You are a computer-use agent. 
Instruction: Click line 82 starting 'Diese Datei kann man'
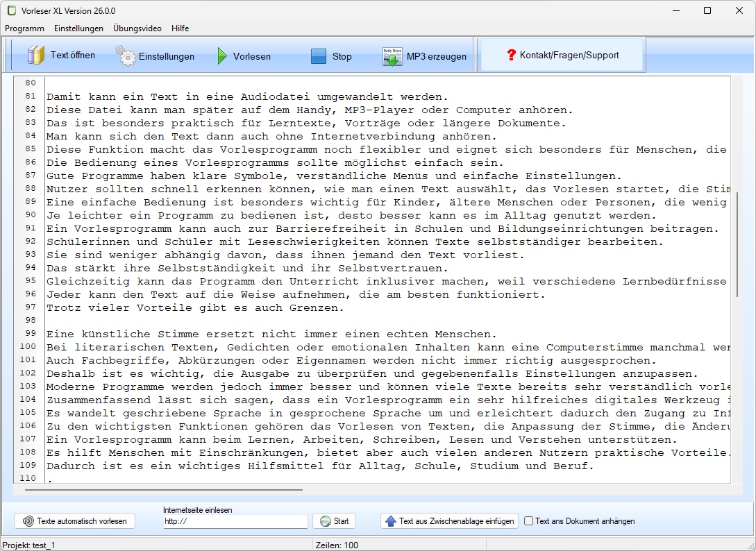(x=310, y=110)
